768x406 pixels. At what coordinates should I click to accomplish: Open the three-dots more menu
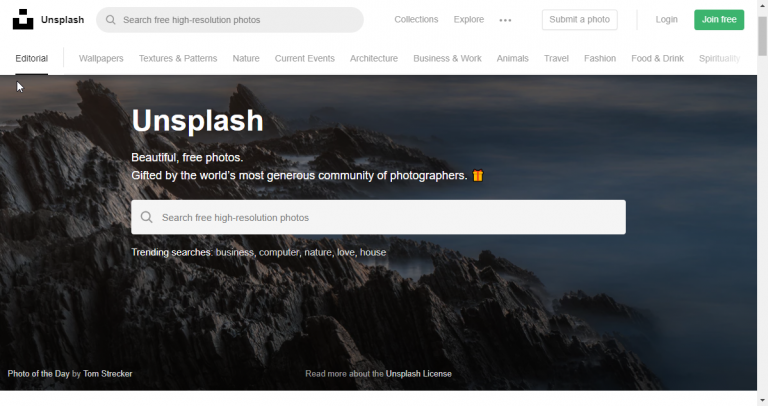click(x=505, y=20)
